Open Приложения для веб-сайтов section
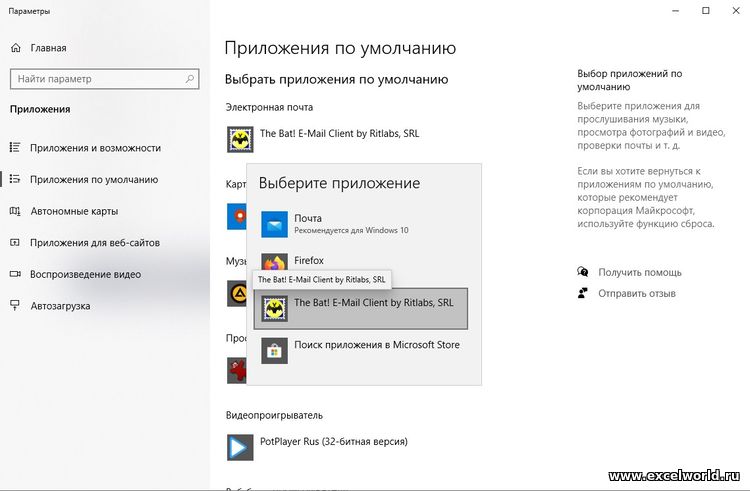This screenshot has width=750, height=491. pyautogui.click(x=95, y=242)
